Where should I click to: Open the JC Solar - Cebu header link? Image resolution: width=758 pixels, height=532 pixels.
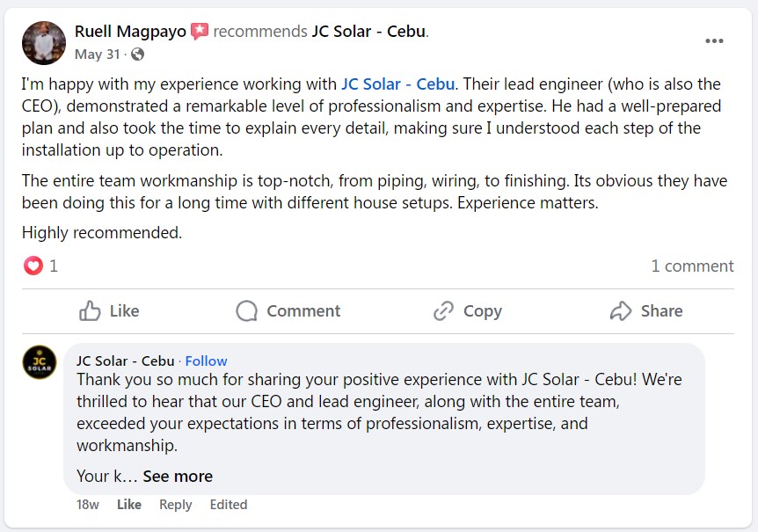[x=368, y=32]
